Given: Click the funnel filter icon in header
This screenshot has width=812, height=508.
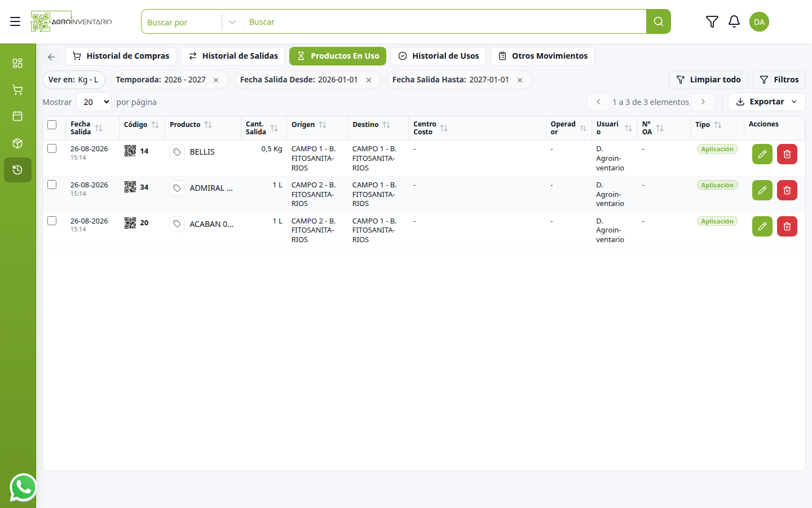Looking at the screenshot, I should (712, 21).
